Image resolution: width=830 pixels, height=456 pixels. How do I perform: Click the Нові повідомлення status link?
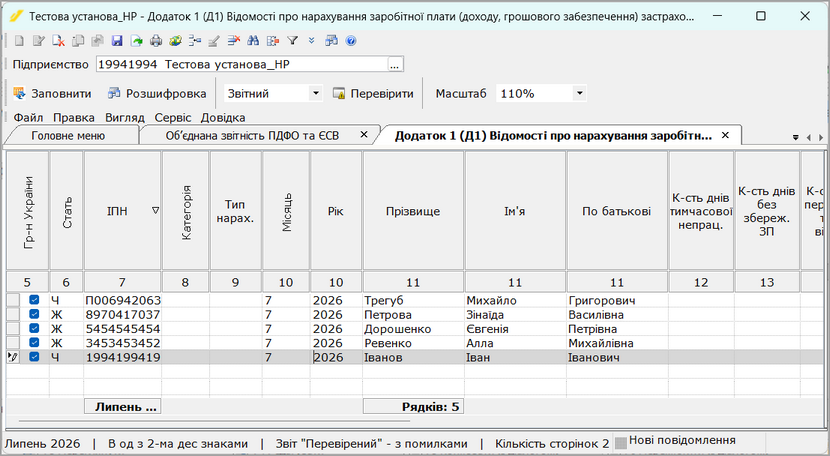(682, 440)
